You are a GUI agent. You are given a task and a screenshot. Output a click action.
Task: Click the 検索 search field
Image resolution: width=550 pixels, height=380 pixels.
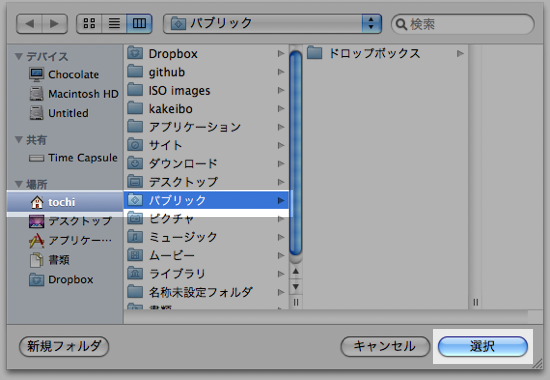click(463, 24)
